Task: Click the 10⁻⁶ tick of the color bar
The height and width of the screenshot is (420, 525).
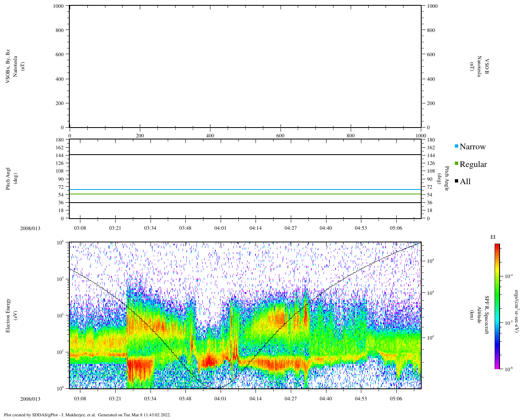Action: click(x=508, y=369)
